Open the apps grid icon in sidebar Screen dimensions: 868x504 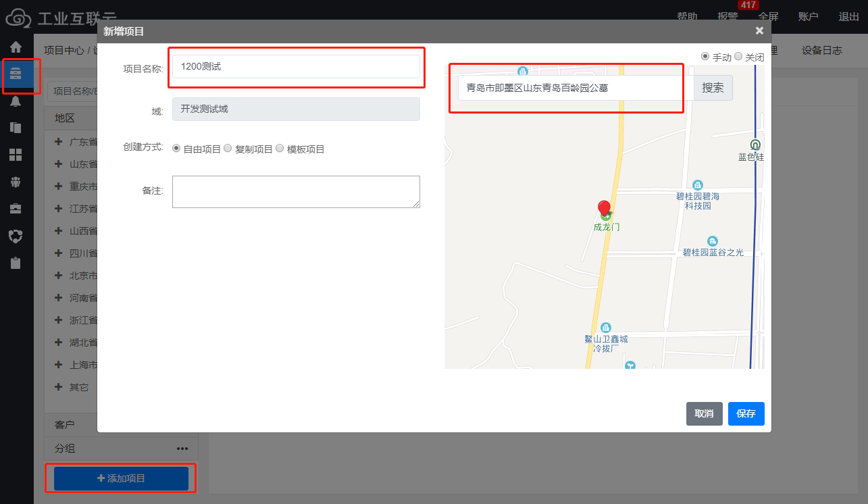coord(16,155)
